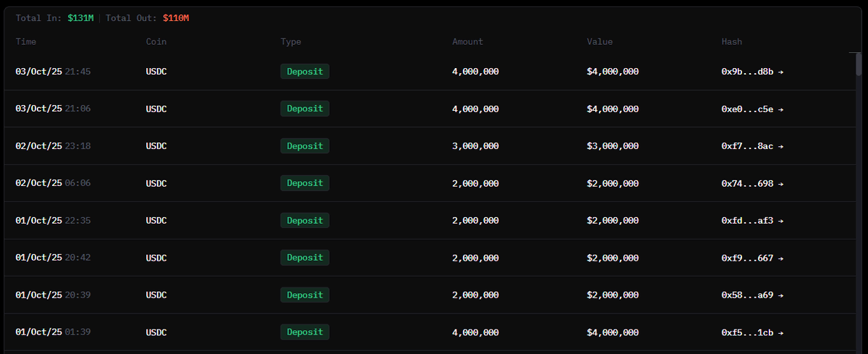The height and width of the screenshot is (354, 868).
Task: Click the Total Out $110M value
Action: [176, 18]
